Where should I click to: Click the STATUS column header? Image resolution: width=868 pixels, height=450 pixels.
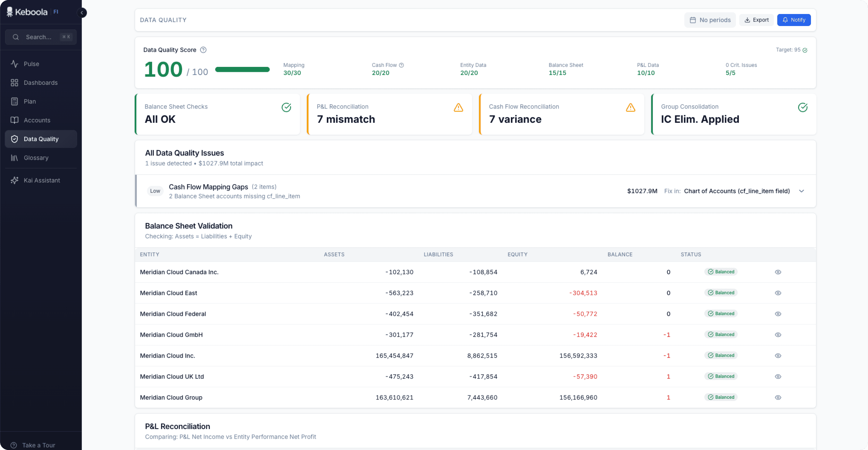pos(690,255)
